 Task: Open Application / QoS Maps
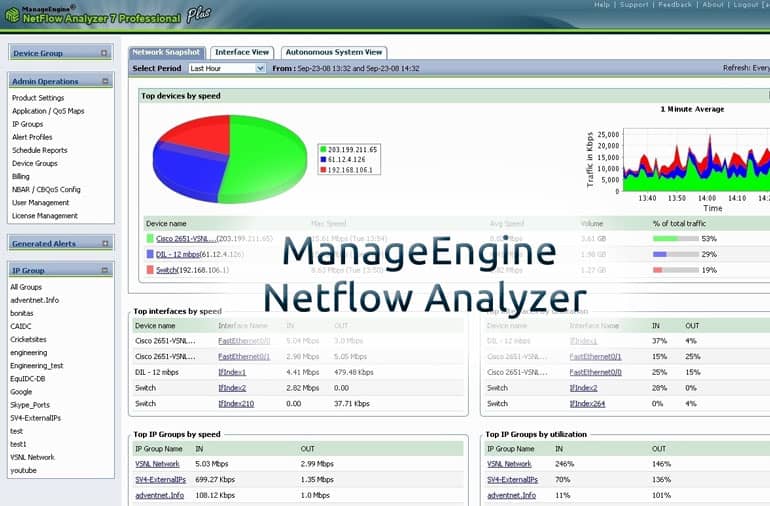coord(48,111)
